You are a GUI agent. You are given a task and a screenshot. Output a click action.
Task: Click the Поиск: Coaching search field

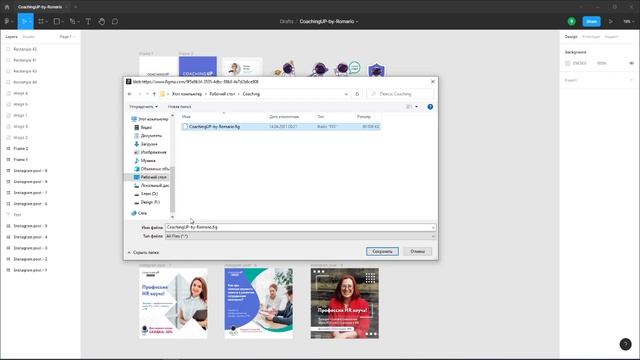click(400, 94)
